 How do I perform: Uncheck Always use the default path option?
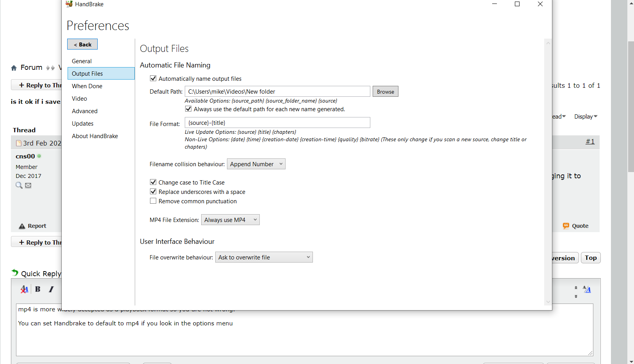[x=188, y=109]
